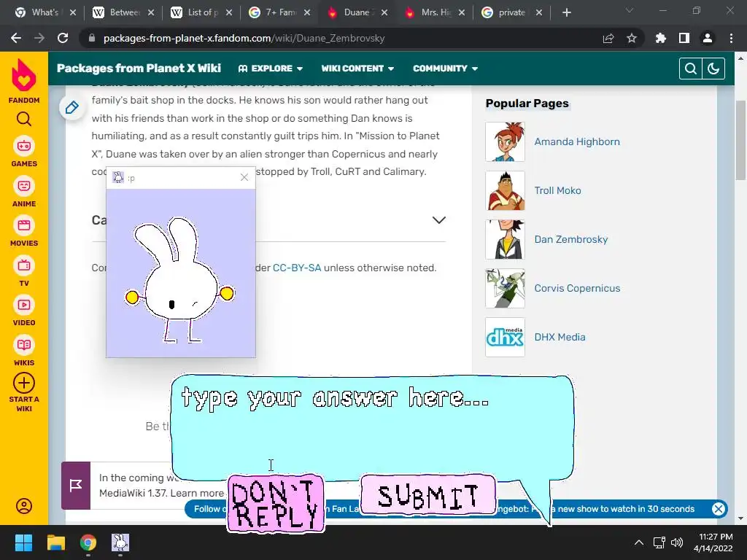
Task: Click the browser forward arrow
Action: pos(39,38)
